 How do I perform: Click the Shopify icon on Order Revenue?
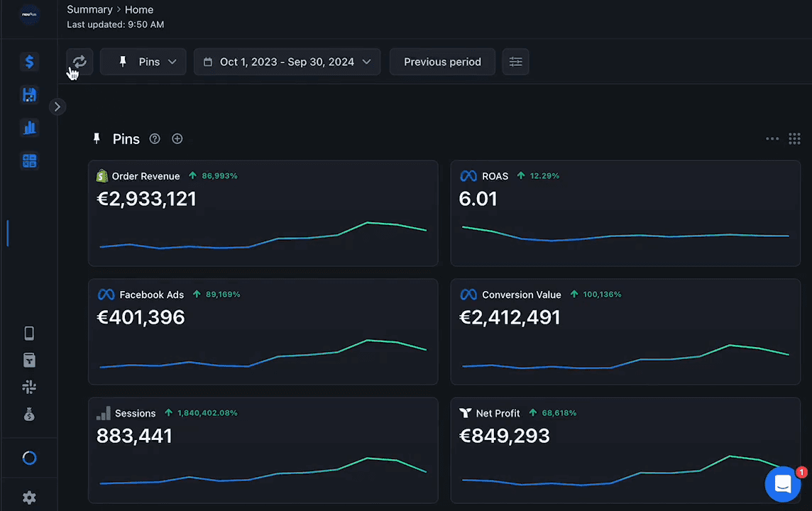[102, 176]
